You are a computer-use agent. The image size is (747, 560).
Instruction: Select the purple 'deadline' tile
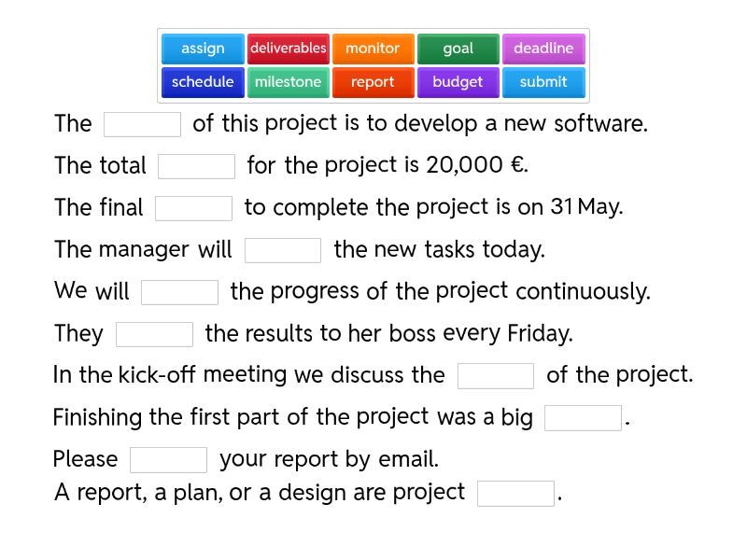pos(543,49)
